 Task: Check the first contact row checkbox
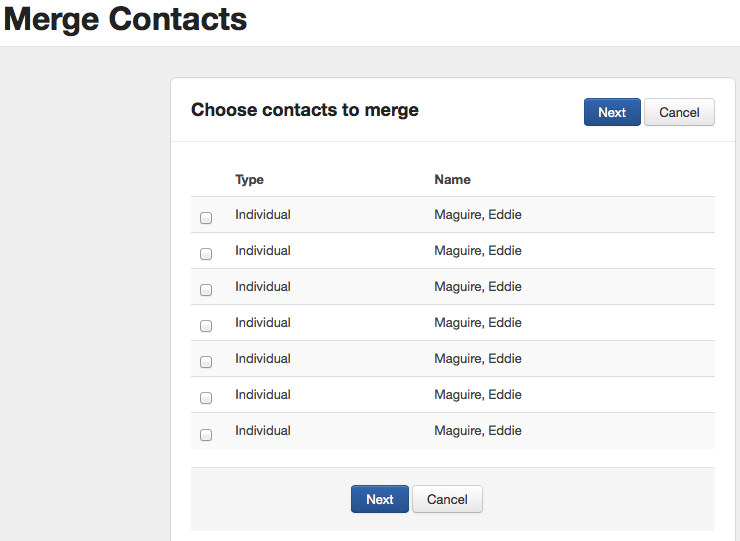(206, 218)
